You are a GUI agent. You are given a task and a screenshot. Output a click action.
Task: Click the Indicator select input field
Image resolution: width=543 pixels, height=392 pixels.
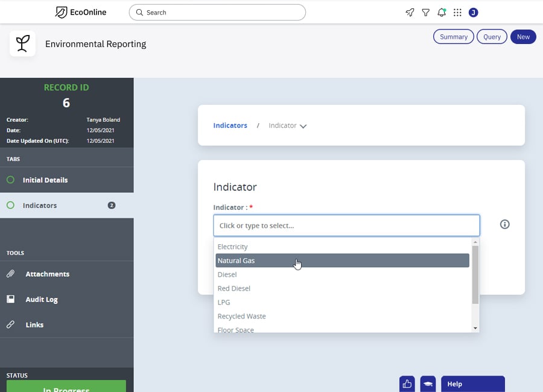click(x=346, y=226)
